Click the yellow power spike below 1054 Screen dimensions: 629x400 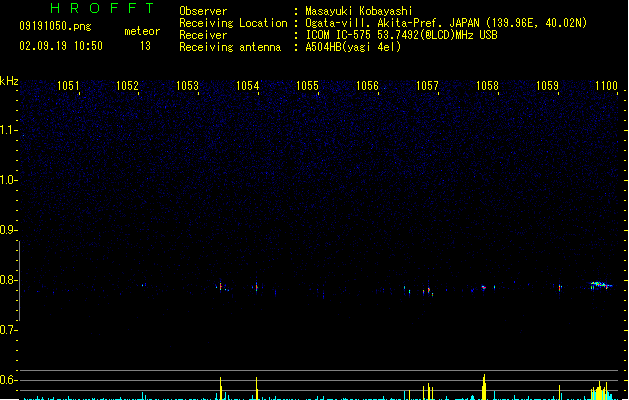(256, 388)
